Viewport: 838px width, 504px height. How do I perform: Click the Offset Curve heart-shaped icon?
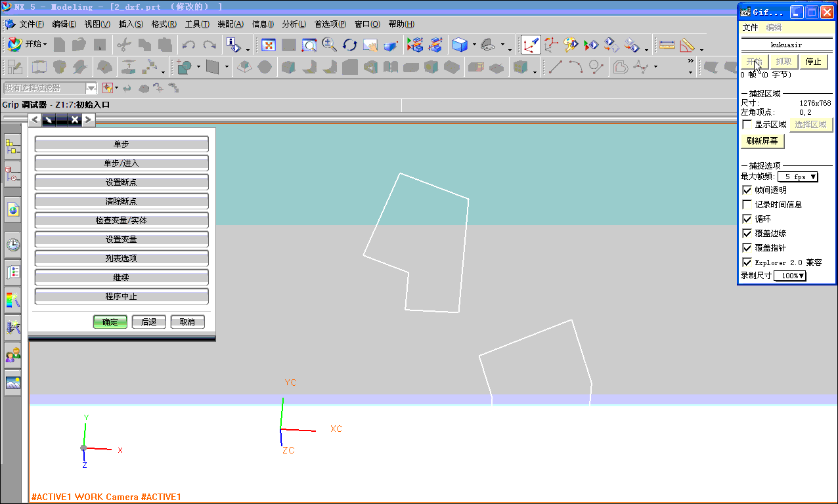click(620, 67)
